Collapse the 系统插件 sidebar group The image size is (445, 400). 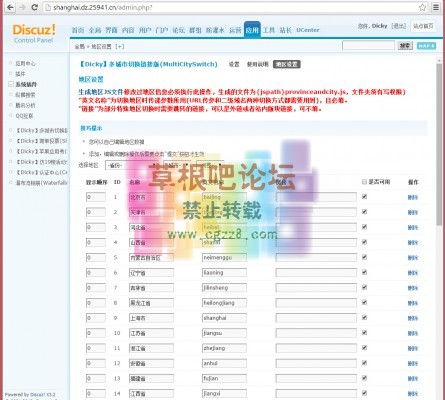[x=11, y=84]
